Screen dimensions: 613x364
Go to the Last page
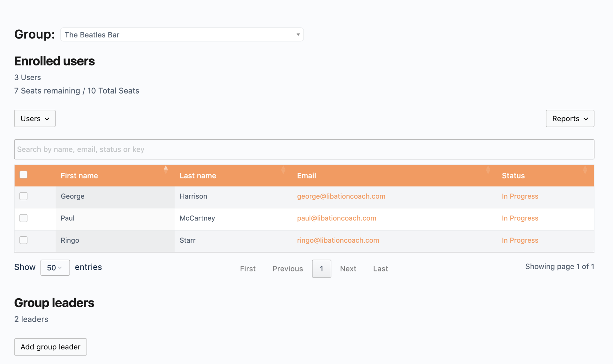[381, 269]
